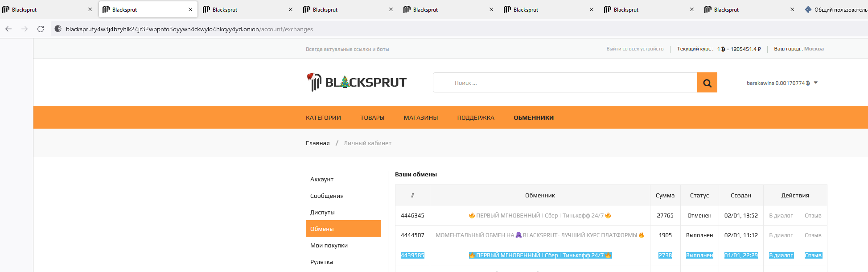Viewport: 868px width, 272px height.
Task: Click Отзыв for order 4439585
Action: [x=813, y=255]
